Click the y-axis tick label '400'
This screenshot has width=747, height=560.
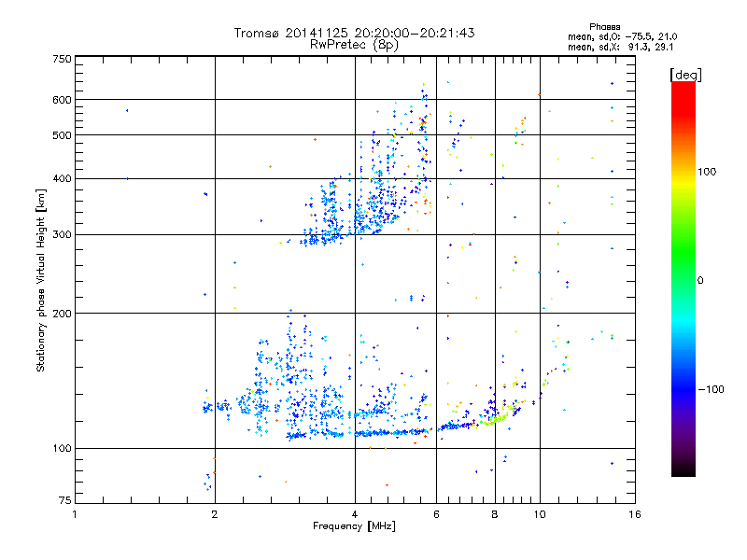(63, 179)
